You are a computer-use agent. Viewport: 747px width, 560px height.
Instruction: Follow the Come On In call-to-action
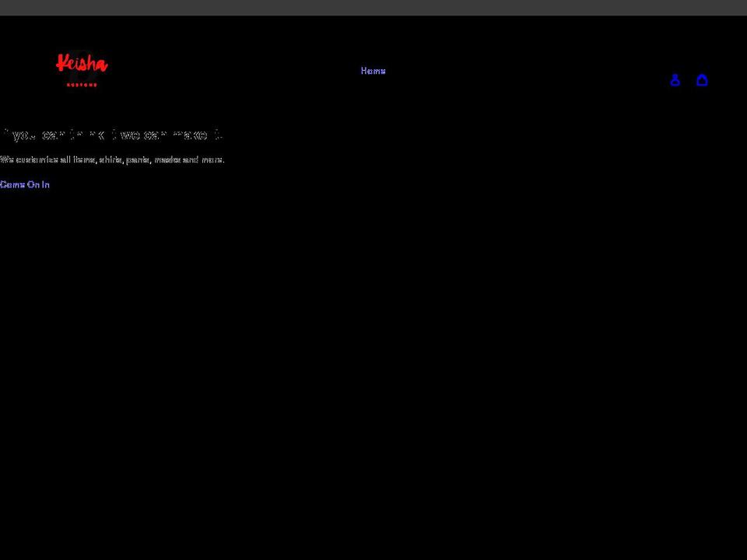click(x=24, y=184)
